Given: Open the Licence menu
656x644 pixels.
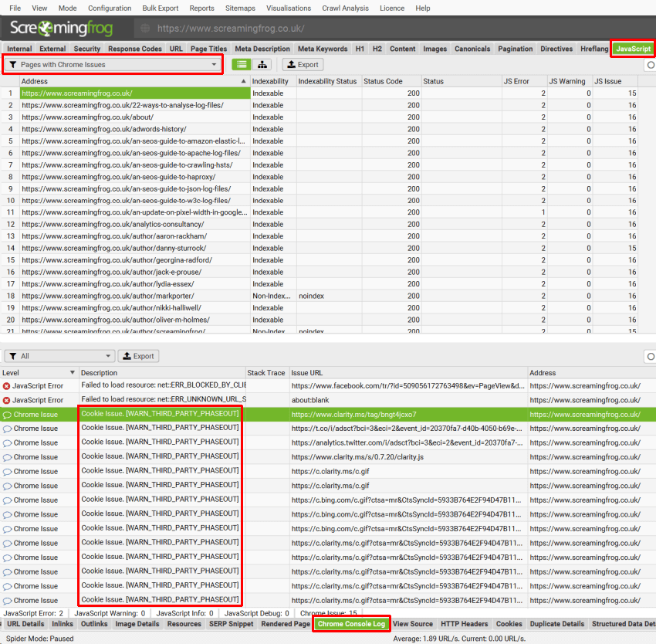Looking at the screenshot, I should [392, 8].
